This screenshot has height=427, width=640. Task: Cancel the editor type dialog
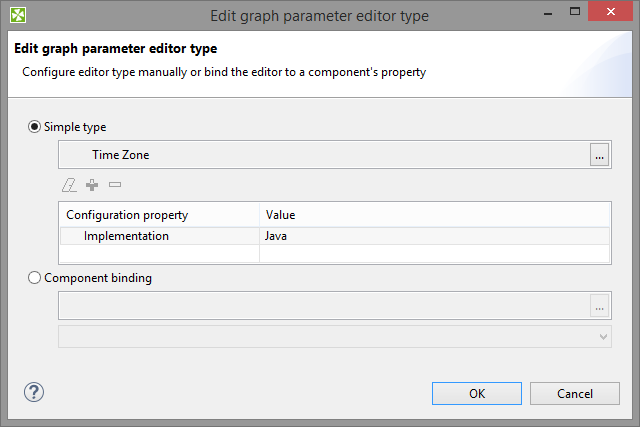pyautogui.click(x=575, y=393)
